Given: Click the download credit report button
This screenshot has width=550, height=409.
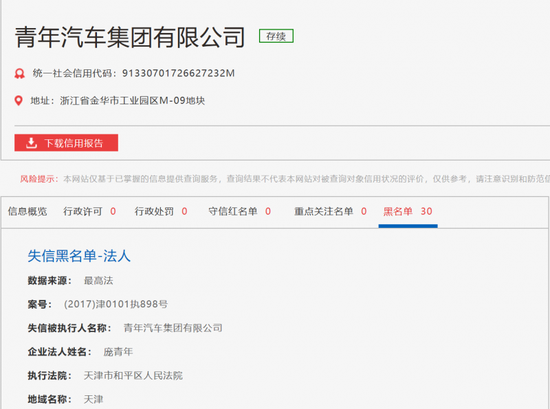Looking at the screenshot, I should coord(66,143).
